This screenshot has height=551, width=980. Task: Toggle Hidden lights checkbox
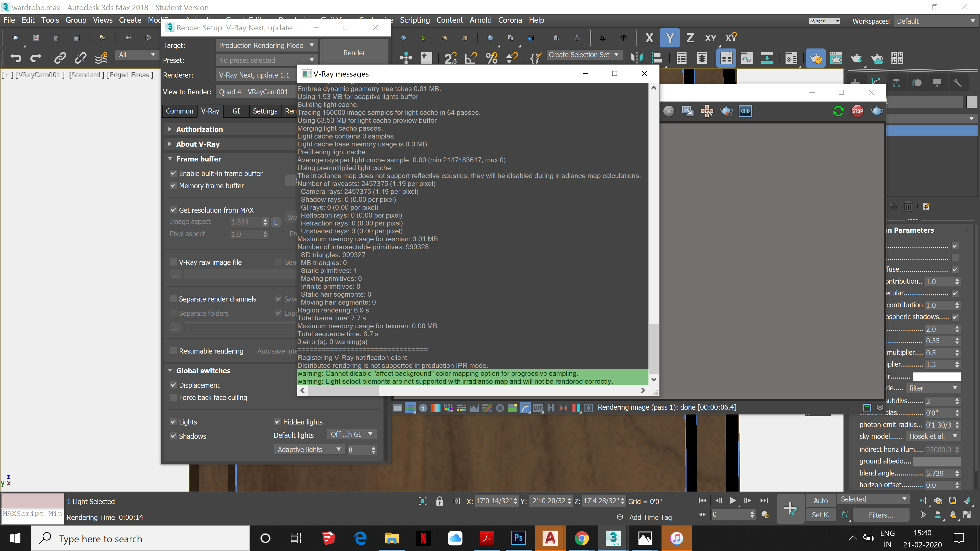(278, 422)
